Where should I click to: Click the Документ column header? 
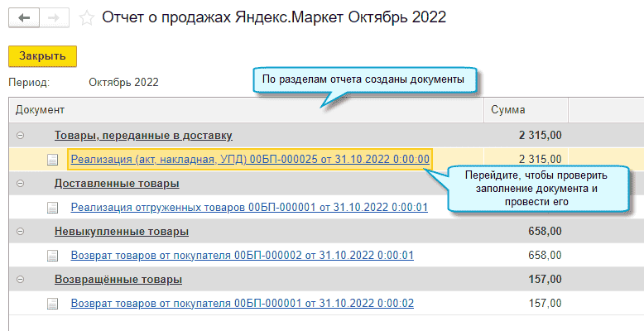click(247, 110)
